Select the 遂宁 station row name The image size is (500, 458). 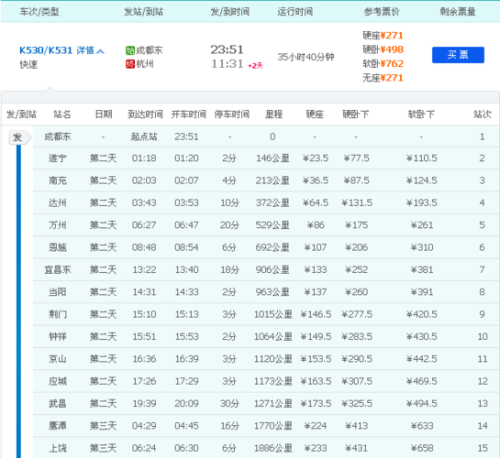pyautogui.click(x=58, y=158)
